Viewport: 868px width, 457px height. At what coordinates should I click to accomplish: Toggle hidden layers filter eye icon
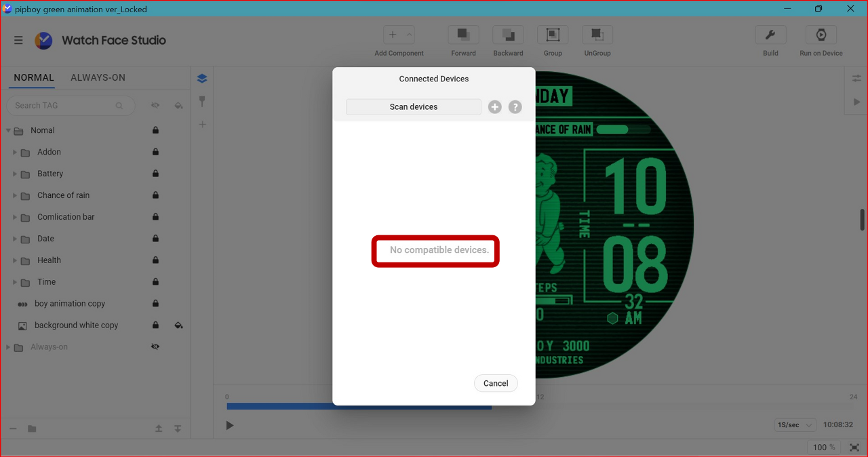[x=155, y=106]
